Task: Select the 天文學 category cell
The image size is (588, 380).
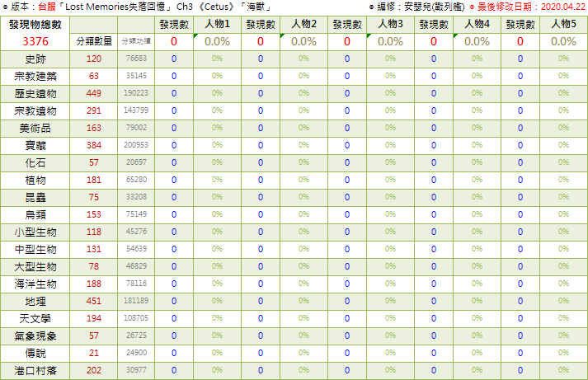Action: (x=35, y=318)
